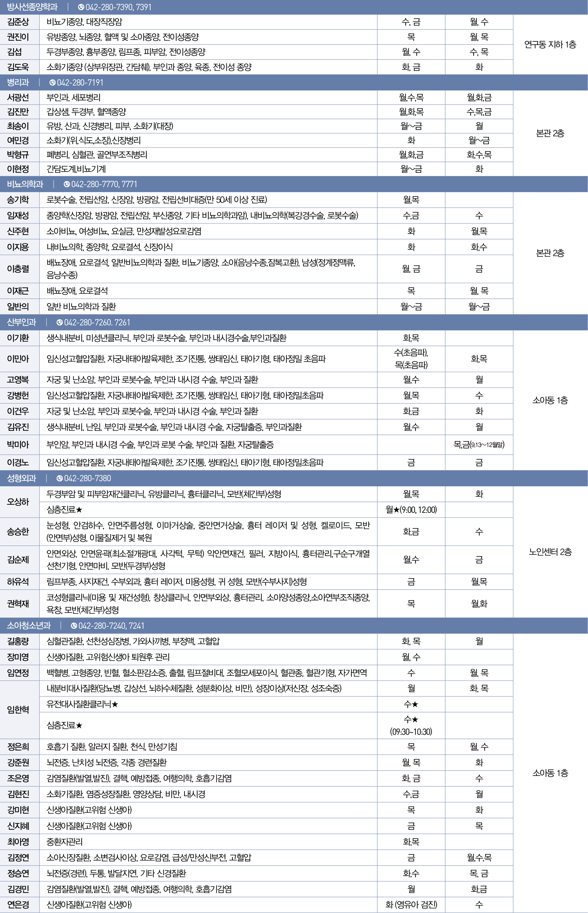588x913 pixels.
Task: Select the 비뇨의학과 department heading
Action: [25, 184]
